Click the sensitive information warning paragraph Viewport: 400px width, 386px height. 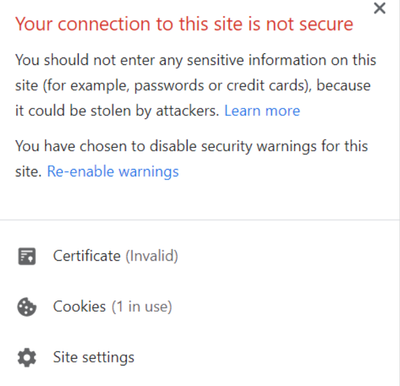pyautogui.click(x=196, y=85)
